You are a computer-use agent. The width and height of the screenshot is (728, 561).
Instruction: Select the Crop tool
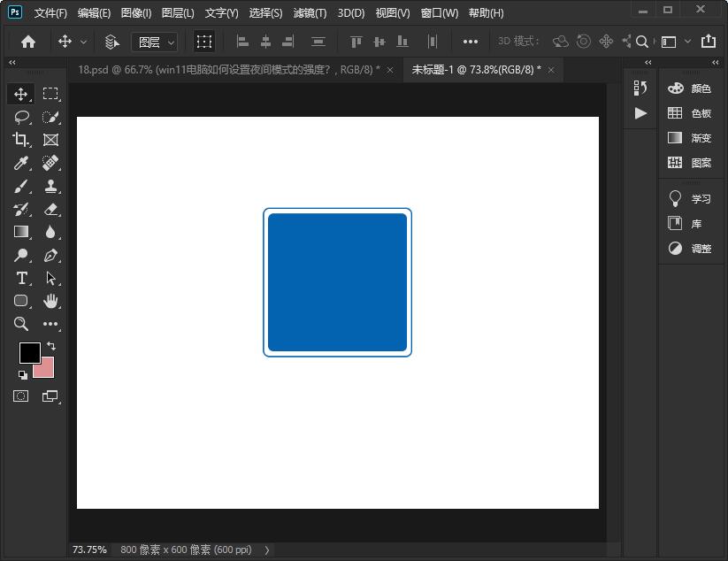tap(21, 140)
